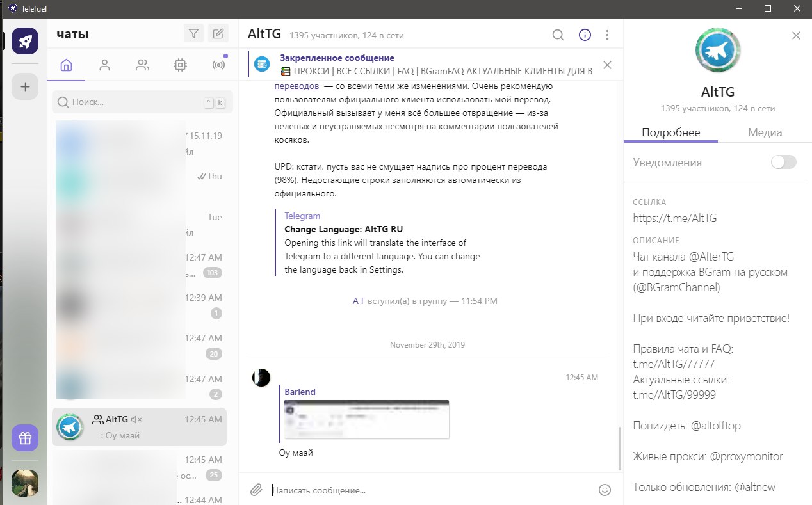Open chat with 103 unread badge

pos(139,265)
